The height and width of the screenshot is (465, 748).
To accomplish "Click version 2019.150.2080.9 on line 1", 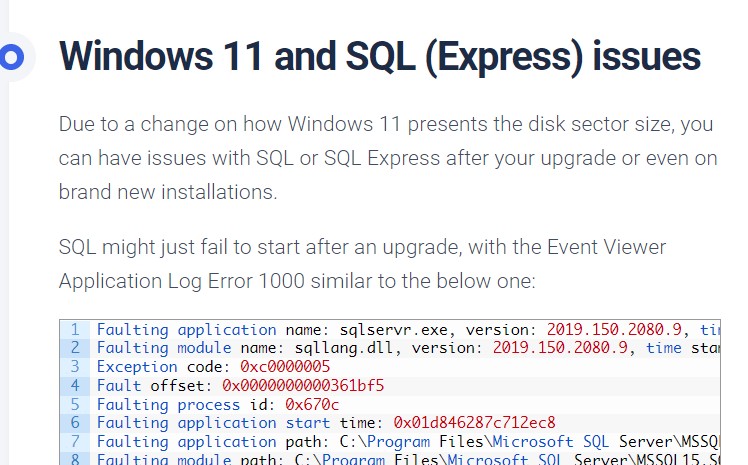I will [x=614, y=330].
